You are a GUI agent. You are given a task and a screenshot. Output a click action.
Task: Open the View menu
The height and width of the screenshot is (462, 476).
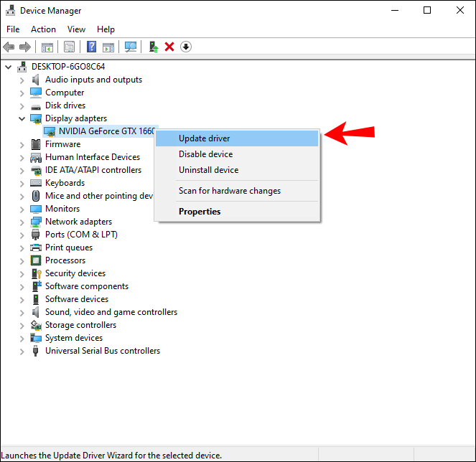76,29
